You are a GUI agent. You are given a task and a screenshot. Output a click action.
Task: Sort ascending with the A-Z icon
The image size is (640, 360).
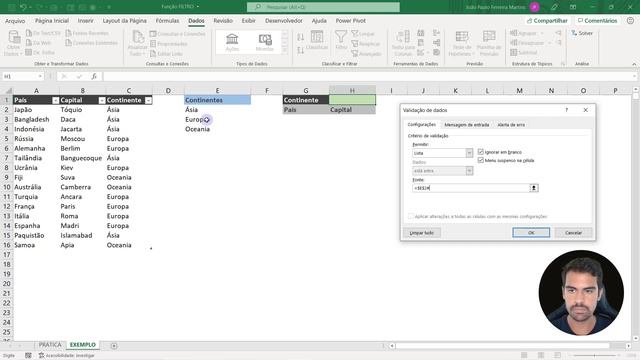point(300,38)
